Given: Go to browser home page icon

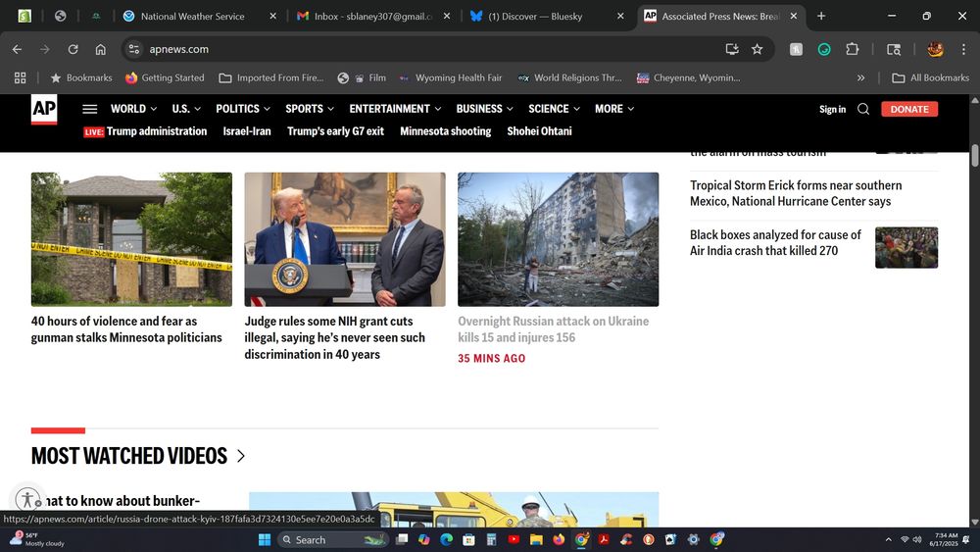Looking at the screenshot, I should click(x=101, y=49).
